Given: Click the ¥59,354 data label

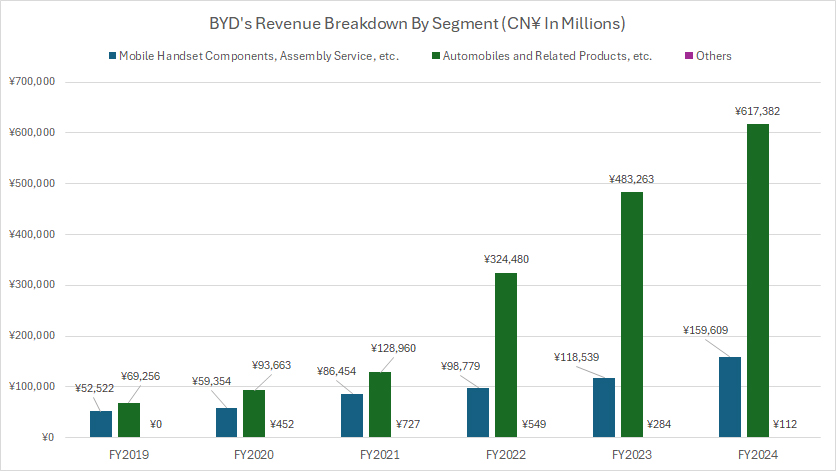Looking at the screenshot, I should click(212, 381).
